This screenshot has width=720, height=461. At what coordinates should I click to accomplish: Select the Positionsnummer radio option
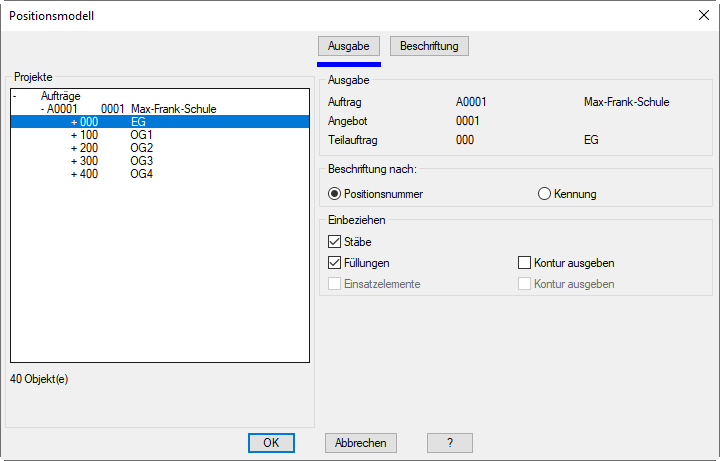pos(335,194)
